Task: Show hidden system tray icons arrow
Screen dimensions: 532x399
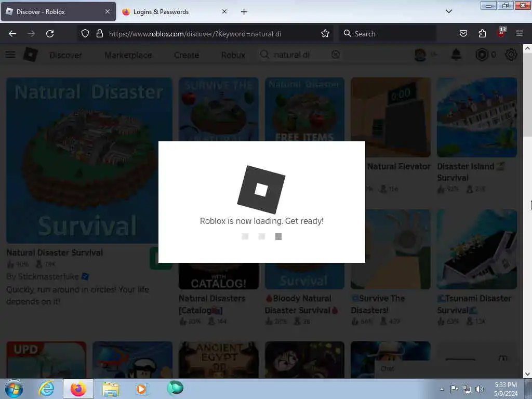Action: pyautogui.click(x=442, y=389)
